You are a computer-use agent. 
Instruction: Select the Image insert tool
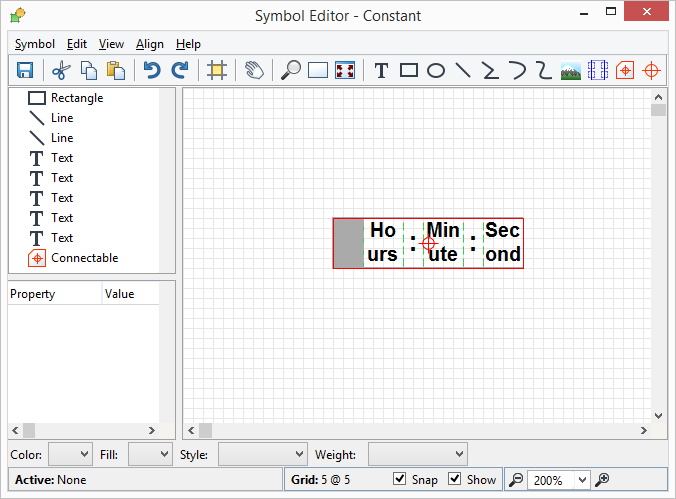click(571, 70)
